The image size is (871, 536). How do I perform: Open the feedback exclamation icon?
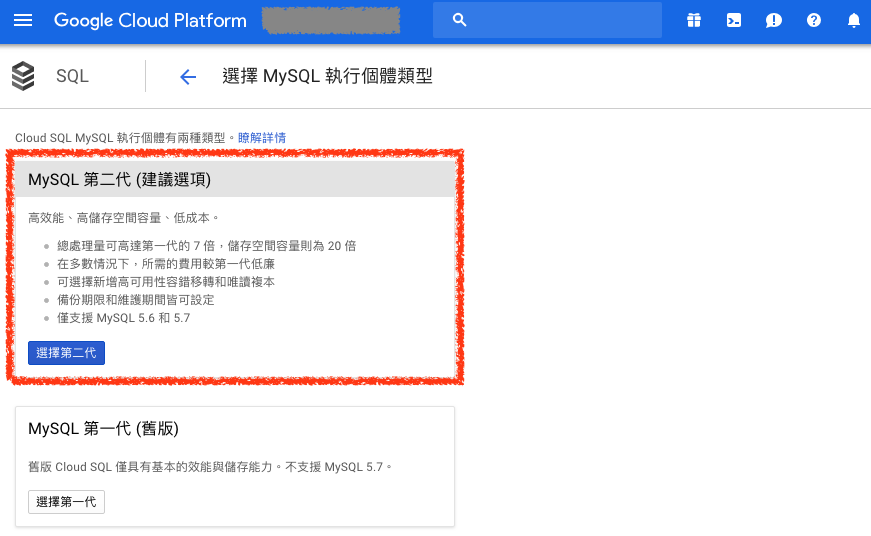click(773, 20)
